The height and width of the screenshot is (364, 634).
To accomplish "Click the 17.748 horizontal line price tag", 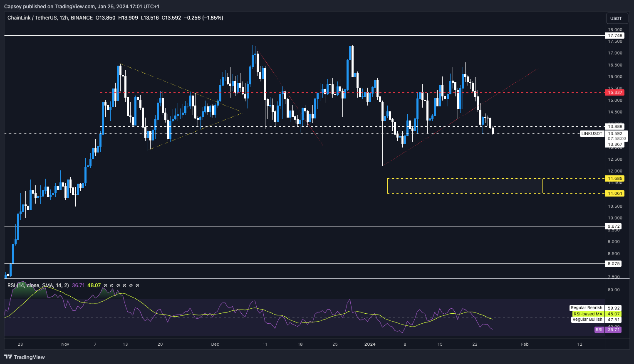I will [x=615, y=36].
